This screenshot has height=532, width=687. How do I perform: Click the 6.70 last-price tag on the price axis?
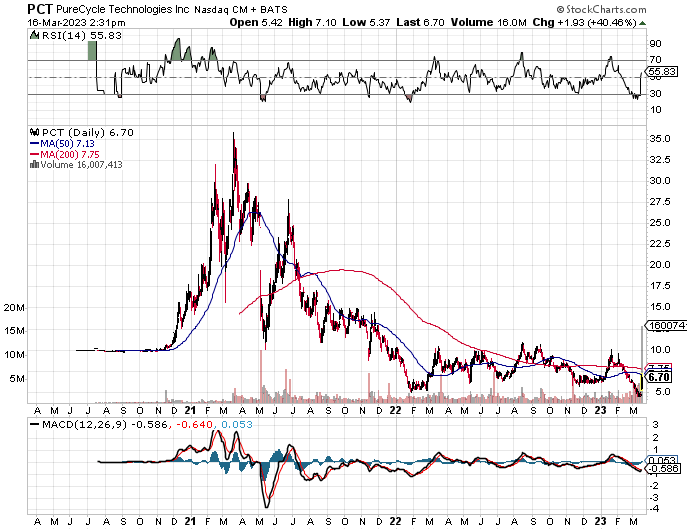659,377
